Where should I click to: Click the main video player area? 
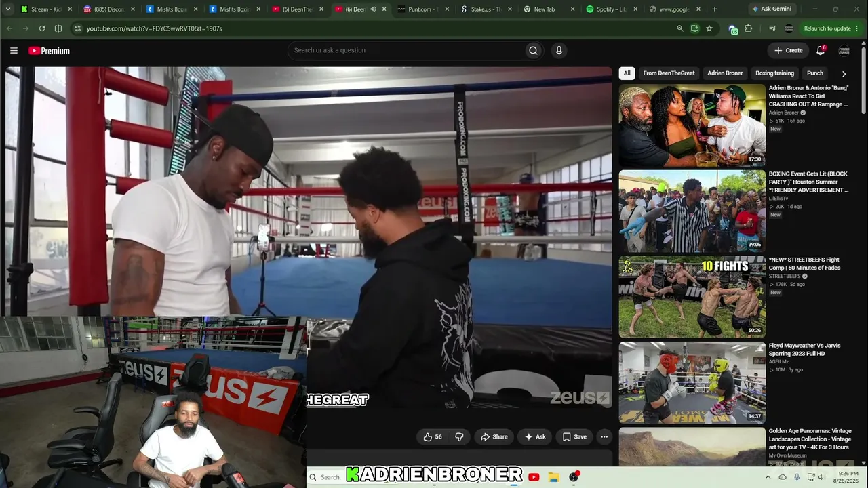pyautogui.click(x=309, y=237)
